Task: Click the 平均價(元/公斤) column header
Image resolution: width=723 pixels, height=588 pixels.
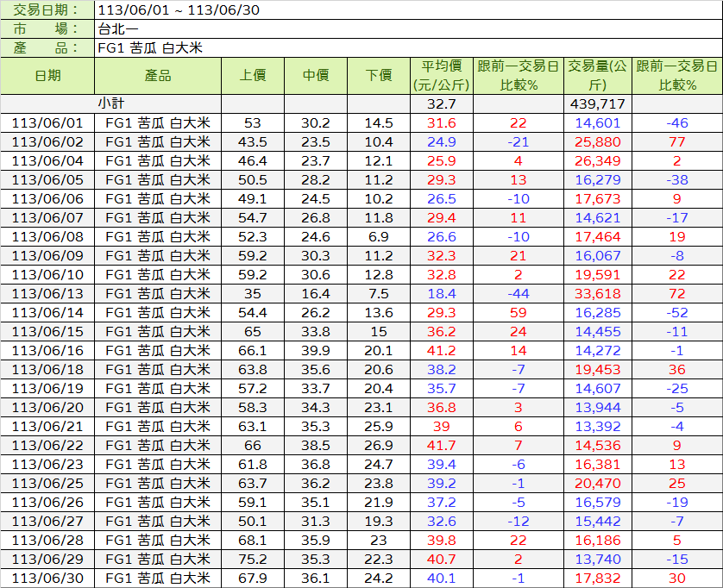Action: click(442, 76)
